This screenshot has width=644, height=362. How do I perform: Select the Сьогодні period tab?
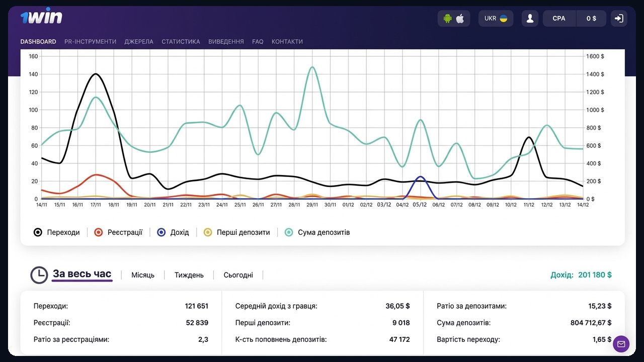click(238, 275)
